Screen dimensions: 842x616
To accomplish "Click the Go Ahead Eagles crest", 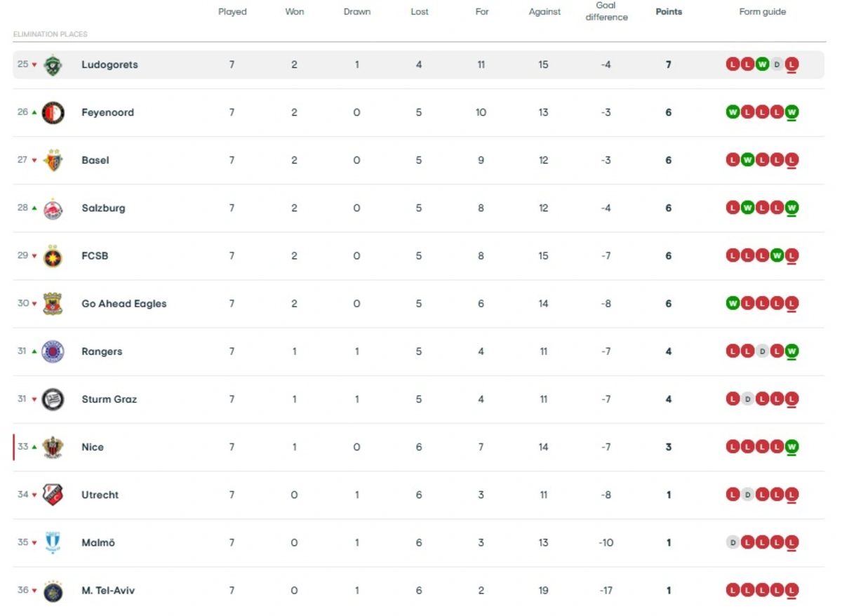I will pyautogui.click(x=53, y=304).
